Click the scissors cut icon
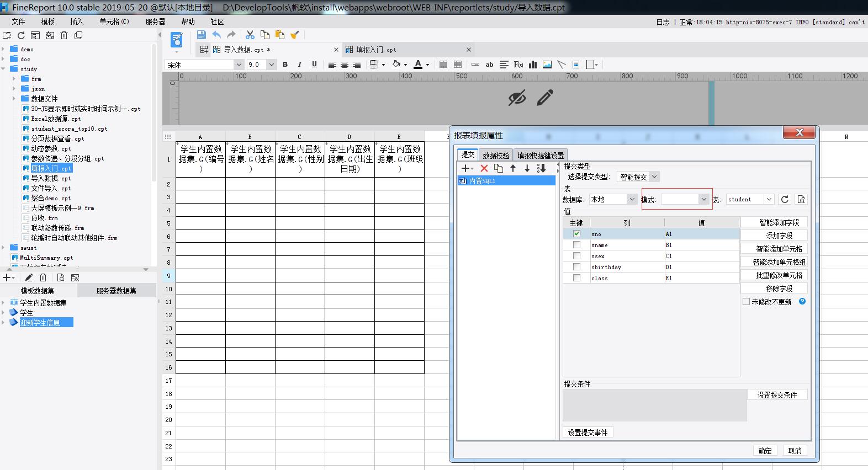 coord(250,35)
